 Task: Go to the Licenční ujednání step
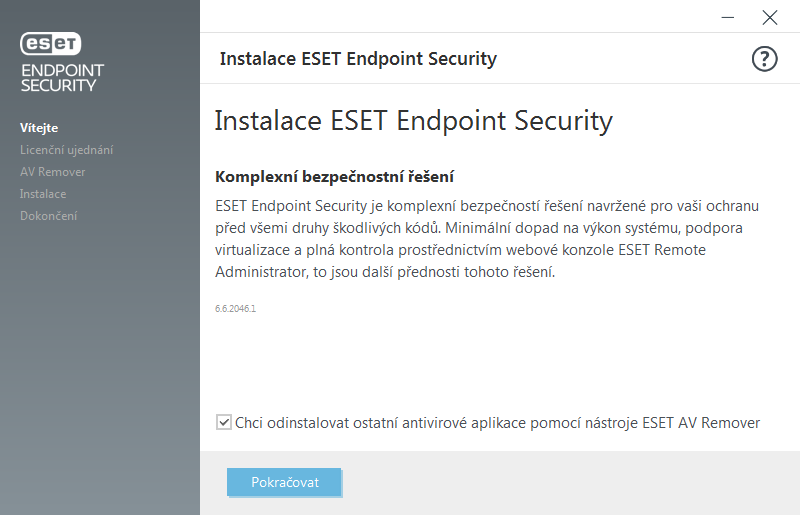(66, 150)
